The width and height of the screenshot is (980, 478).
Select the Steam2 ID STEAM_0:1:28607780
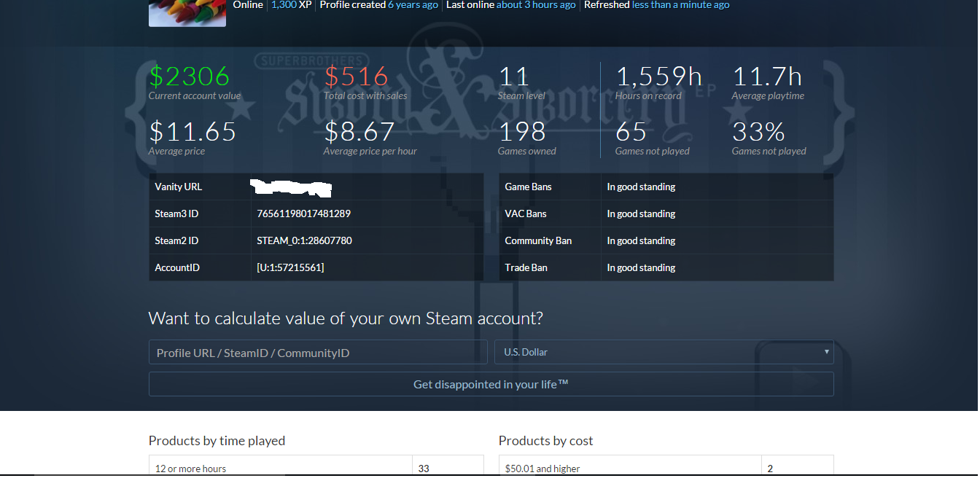(x=305, y=240)
